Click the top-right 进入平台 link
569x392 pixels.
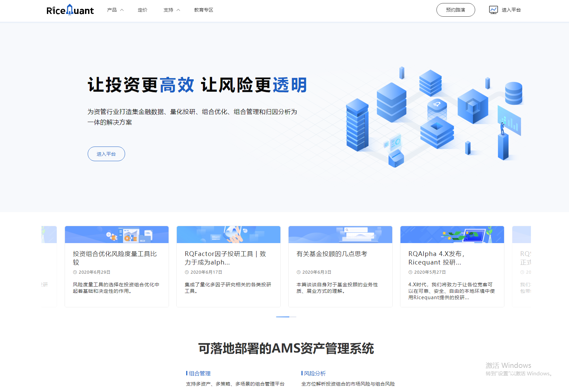pyautogui.click(x=512, y=10)
